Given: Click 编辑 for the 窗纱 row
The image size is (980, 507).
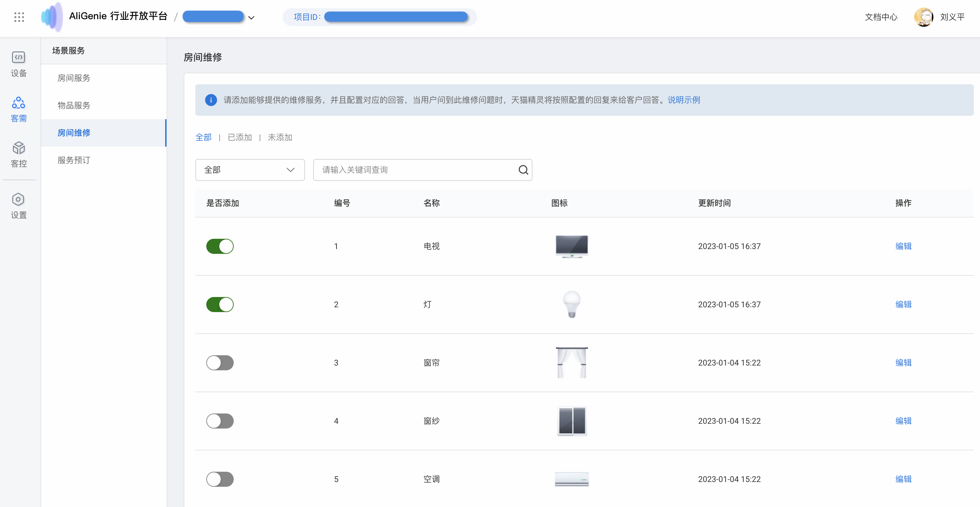Looking at the screenshot, I should click(x=903, y=421).
